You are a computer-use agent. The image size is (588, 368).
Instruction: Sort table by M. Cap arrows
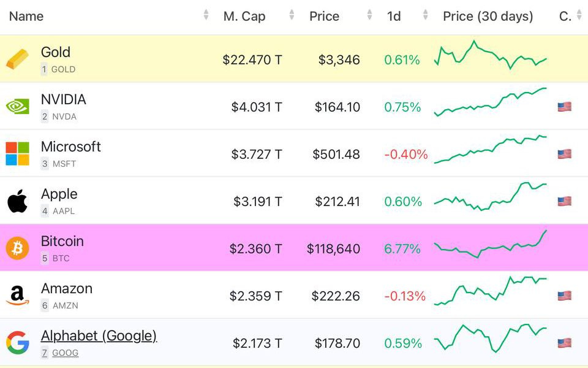[292, 15]
